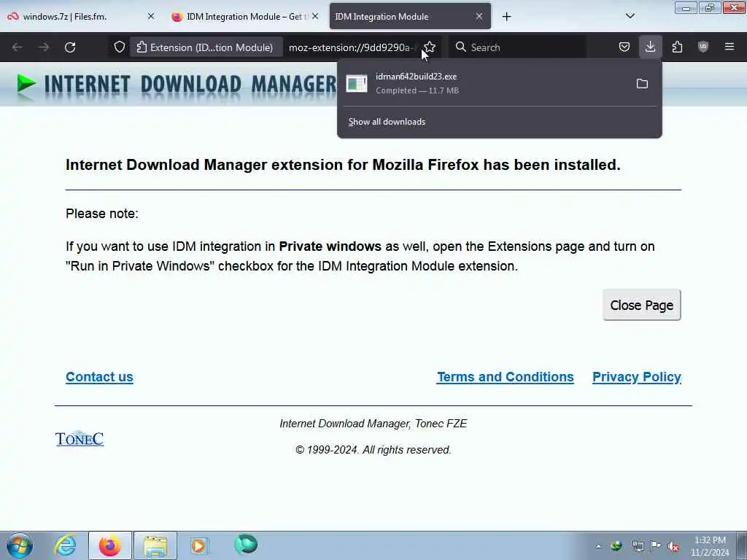Launch Internet Explorer from taskbar
Viewport: 747px width, 560px height.
65,545
